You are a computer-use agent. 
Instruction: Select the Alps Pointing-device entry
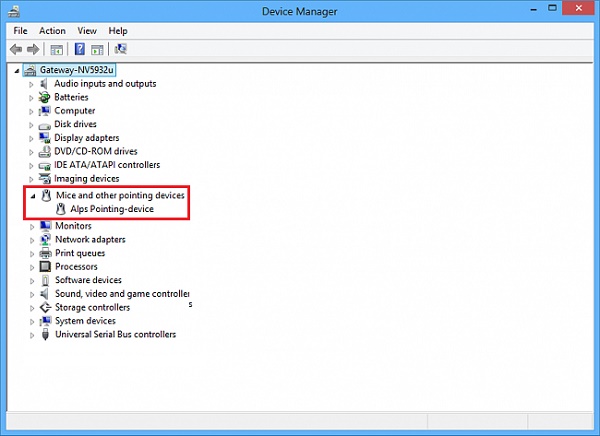point(112,209)
